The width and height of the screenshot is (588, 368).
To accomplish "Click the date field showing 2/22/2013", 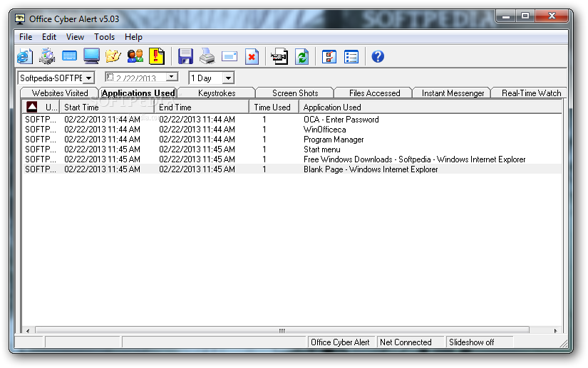I will coord(140,78).
